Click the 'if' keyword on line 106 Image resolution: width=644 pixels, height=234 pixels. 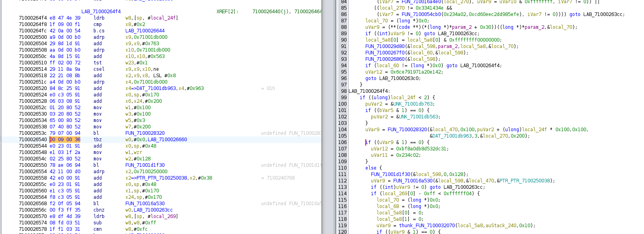point(368,142)
